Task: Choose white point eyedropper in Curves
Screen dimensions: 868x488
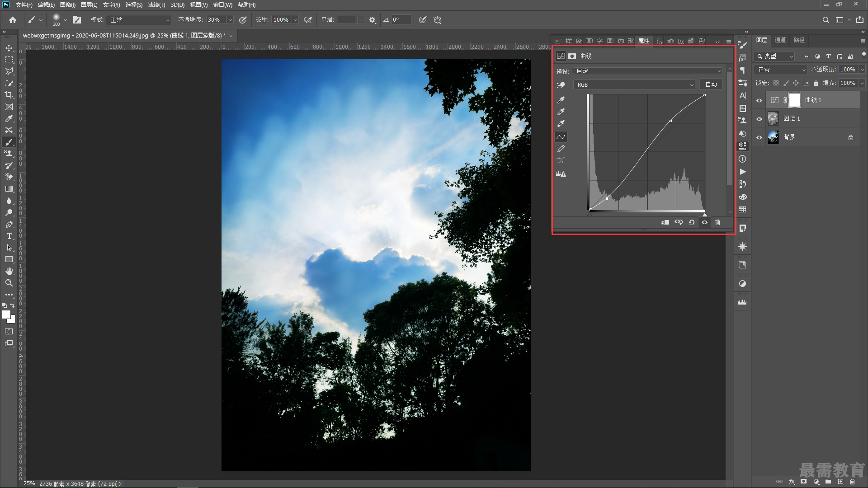Action: pos(561,123)
